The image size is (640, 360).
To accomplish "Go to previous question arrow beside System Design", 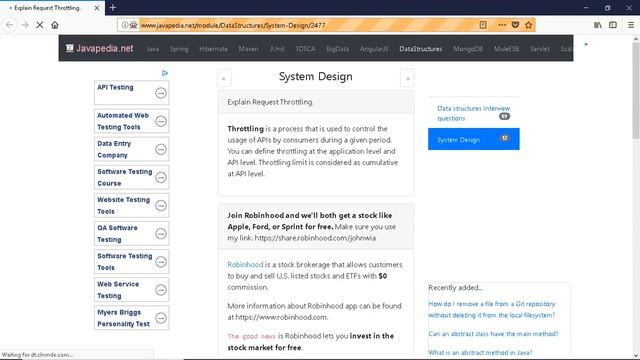I will point(224,78).
